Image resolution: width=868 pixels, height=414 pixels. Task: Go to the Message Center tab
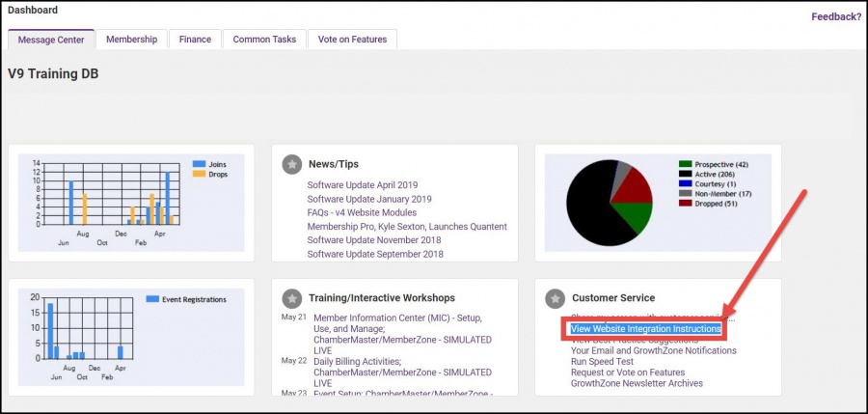click(x=51, y=40)
